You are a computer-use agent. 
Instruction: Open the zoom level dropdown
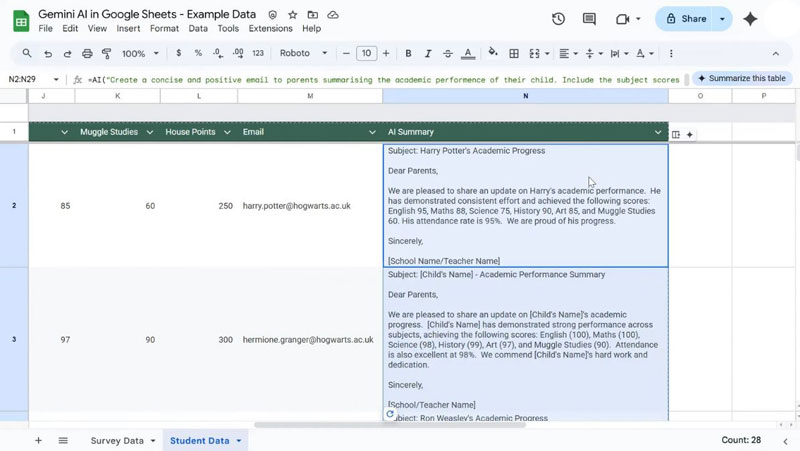tap(139, 53)
